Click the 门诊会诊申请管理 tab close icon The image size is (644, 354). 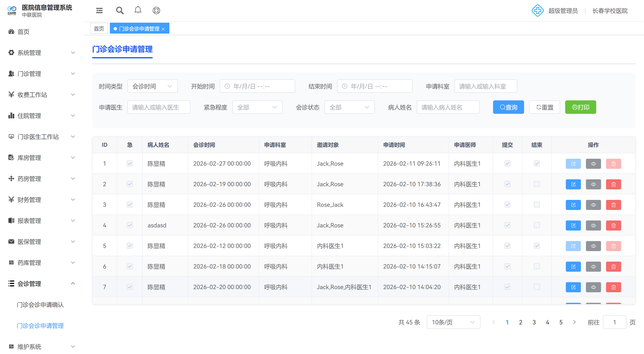[163, 29]
